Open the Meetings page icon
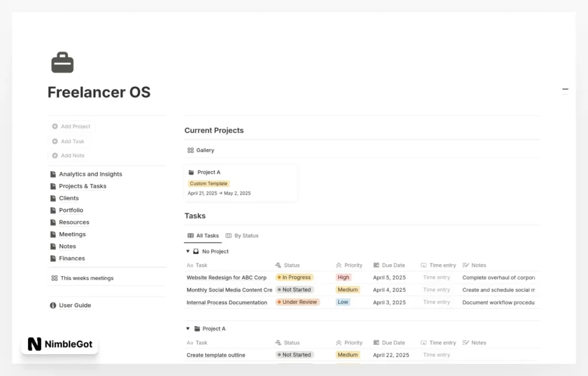The width and height of the screenshot is (588, 376). click(53, 234)
